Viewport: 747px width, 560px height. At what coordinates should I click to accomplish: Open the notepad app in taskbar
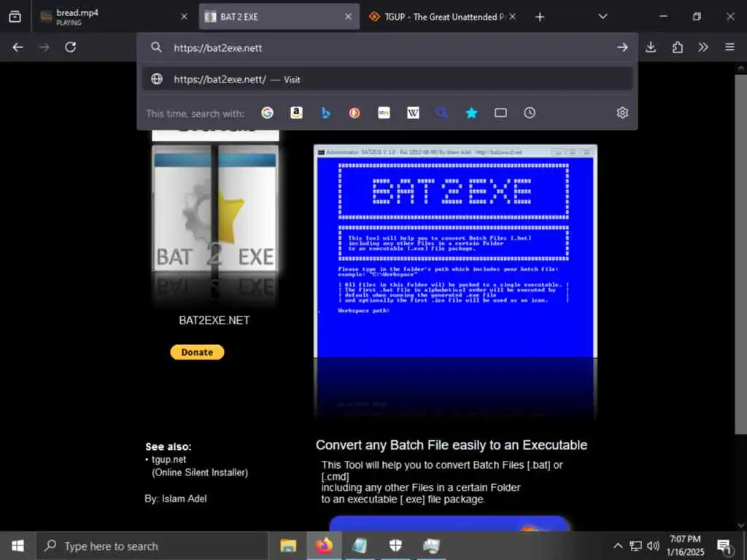pos(360,545)
